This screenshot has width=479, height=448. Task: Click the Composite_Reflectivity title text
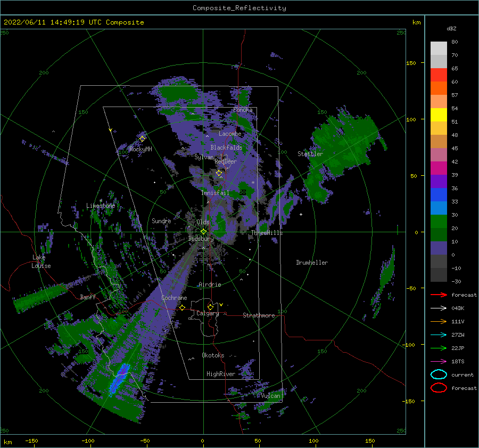coord(240,8)
